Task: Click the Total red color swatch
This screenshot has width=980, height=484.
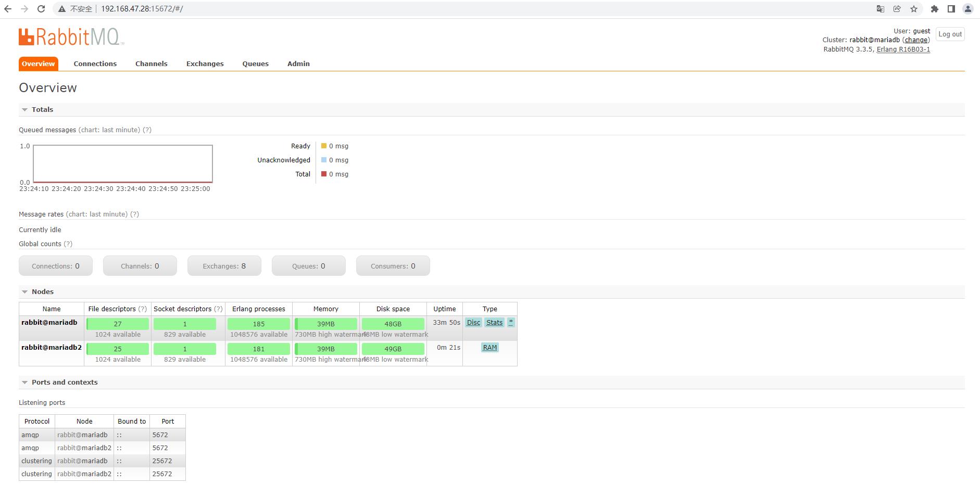Action: 324,174
